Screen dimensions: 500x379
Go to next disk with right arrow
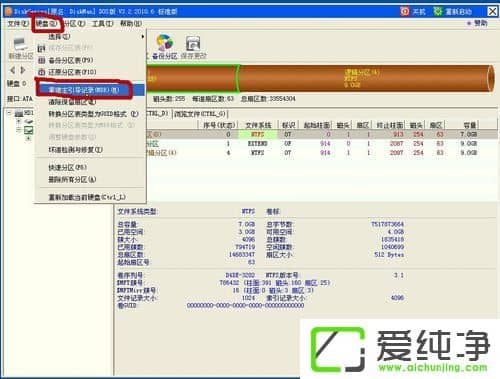tap(23, 70)
